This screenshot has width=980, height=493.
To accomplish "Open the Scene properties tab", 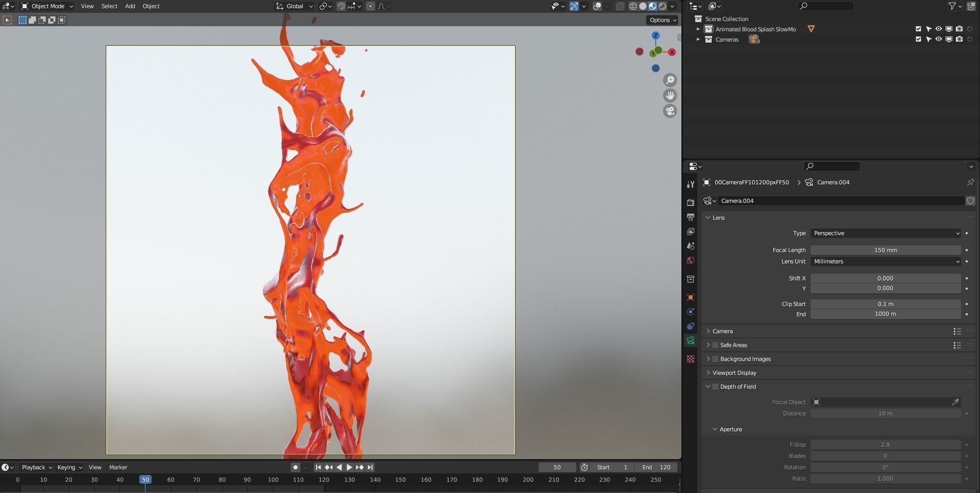I will click(691, 246).
